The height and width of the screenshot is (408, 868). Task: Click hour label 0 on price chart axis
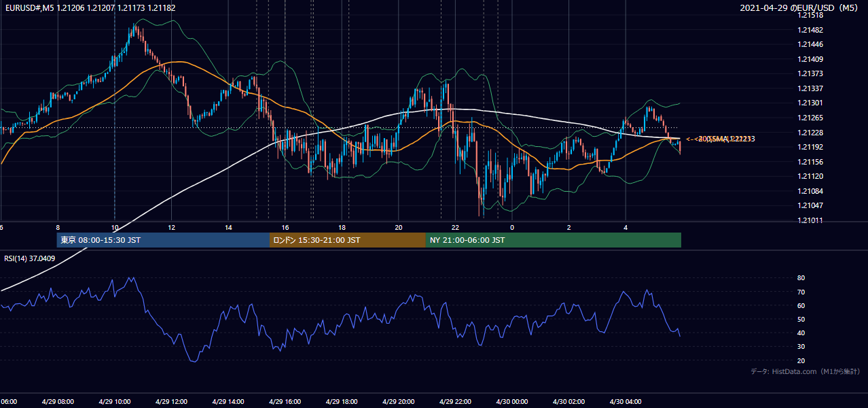coord(512,227)
